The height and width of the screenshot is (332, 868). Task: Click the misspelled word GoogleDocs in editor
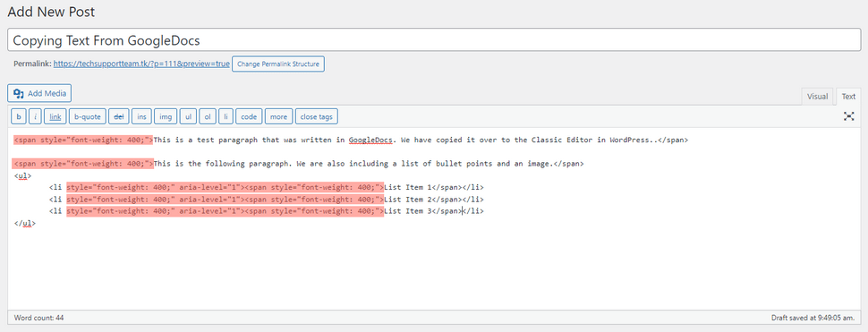(370, 140)
